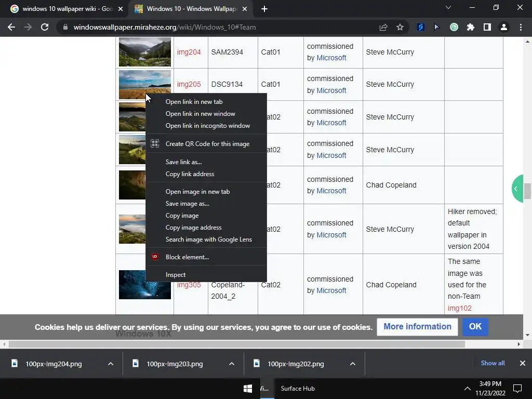Share this page via address bar icon

click(x=383, y=27)
